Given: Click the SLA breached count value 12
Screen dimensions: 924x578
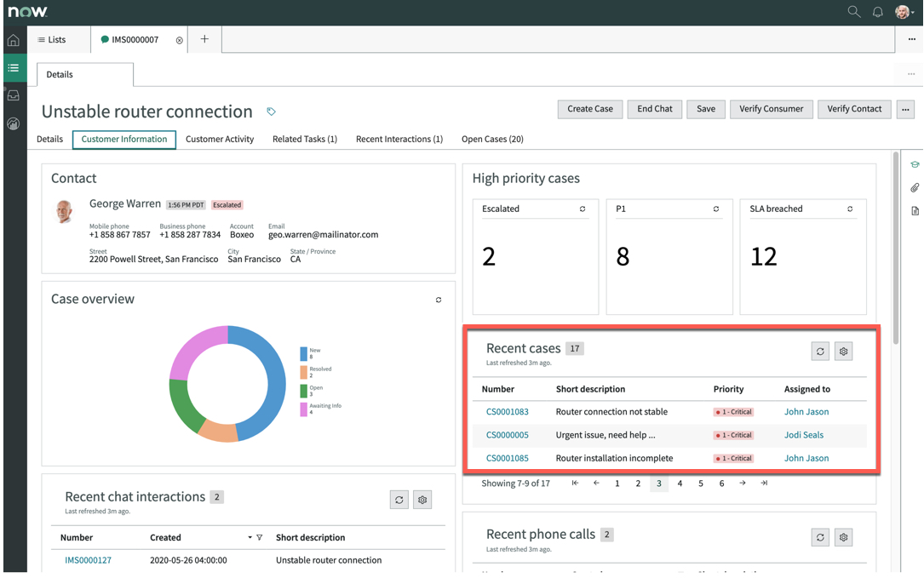Looking at the screenshot, I should [764, 257].
